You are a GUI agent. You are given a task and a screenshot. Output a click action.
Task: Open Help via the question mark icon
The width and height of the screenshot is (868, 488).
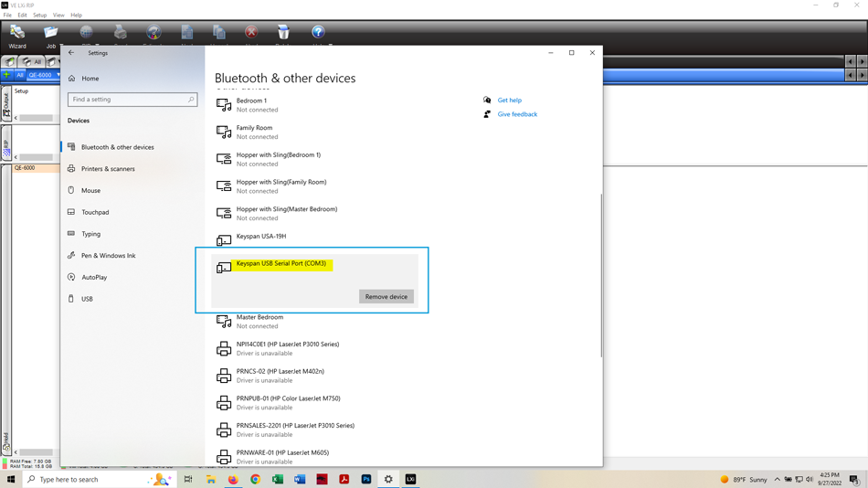pyautogui.click(x=318, y=34)
